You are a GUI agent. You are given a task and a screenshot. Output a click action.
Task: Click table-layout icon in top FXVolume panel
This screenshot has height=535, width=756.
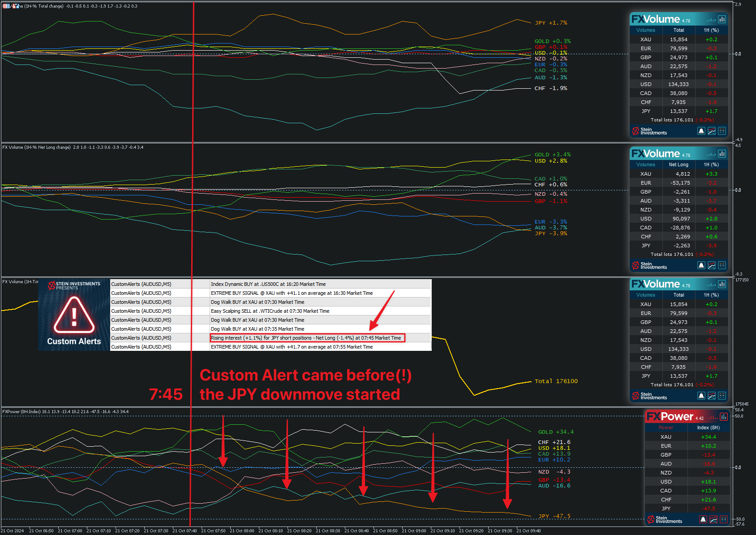point(722,131)
